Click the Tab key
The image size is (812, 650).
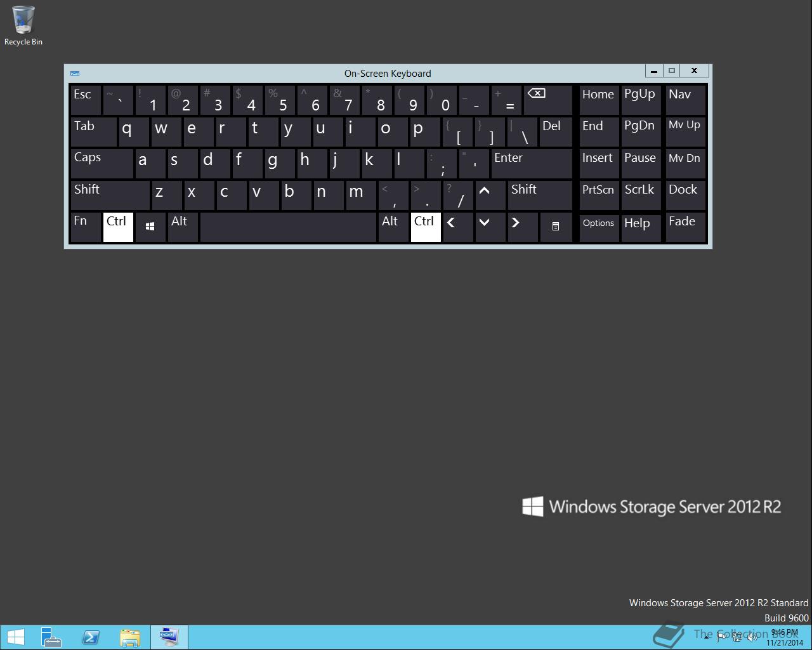click(x=94, y=132)
